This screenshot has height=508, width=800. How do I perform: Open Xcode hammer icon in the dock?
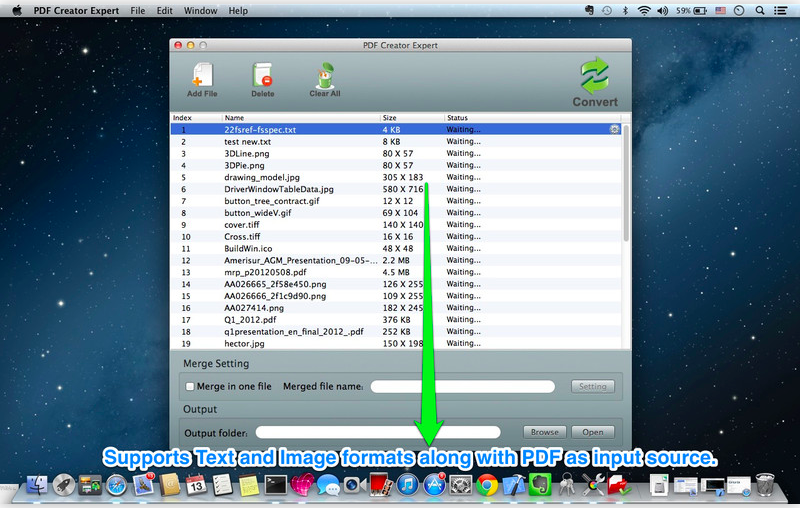514,485
